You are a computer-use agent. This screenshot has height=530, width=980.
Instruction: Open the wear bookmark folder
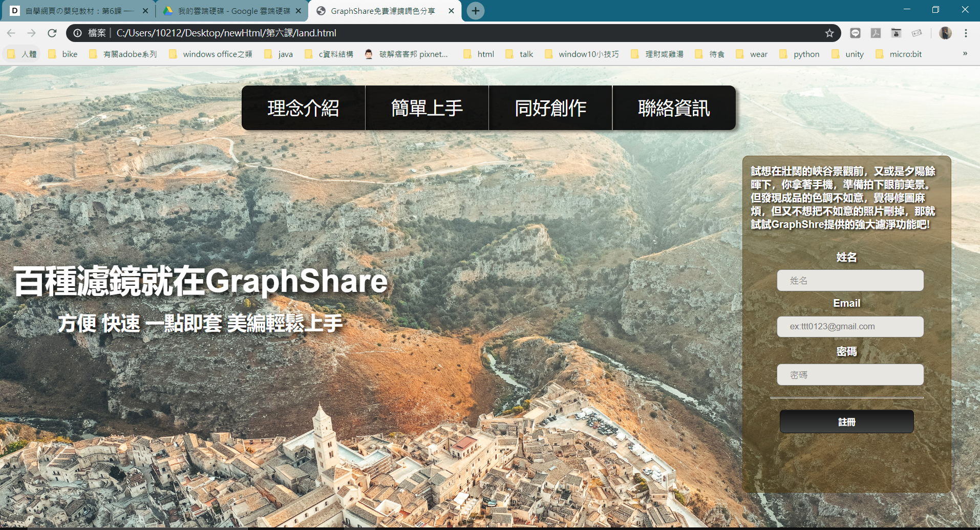coord(752,54)
